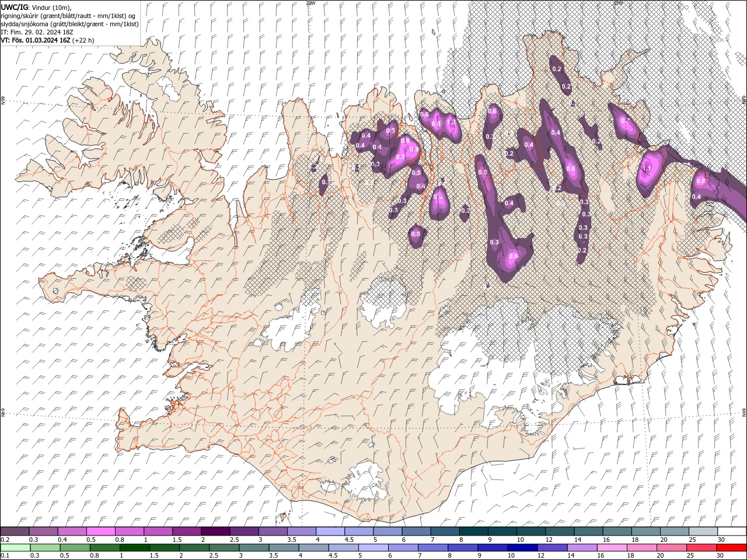Pick upper legend swatch labeled 0.4
Screen dimensions: 747x560
pos(72,531)
